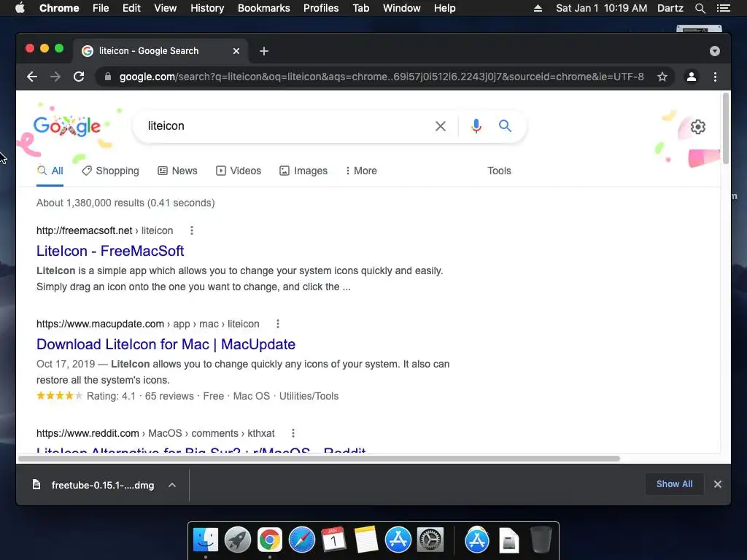Click the eject icon in the menu bar
The image size is (747, 560).
538,8
